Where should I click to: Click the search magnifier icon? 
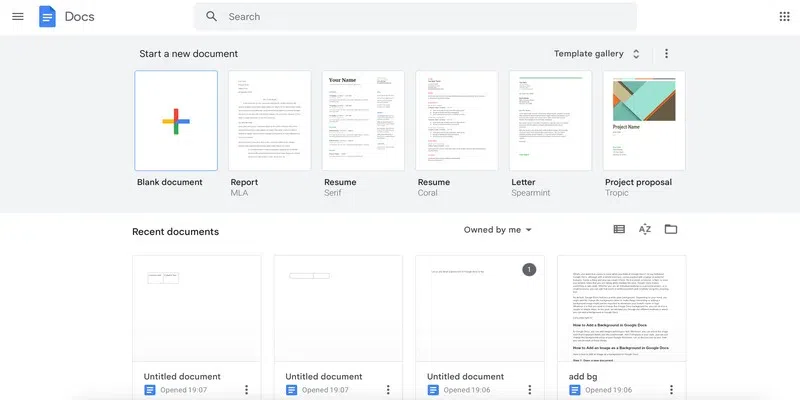coord(211,16)
